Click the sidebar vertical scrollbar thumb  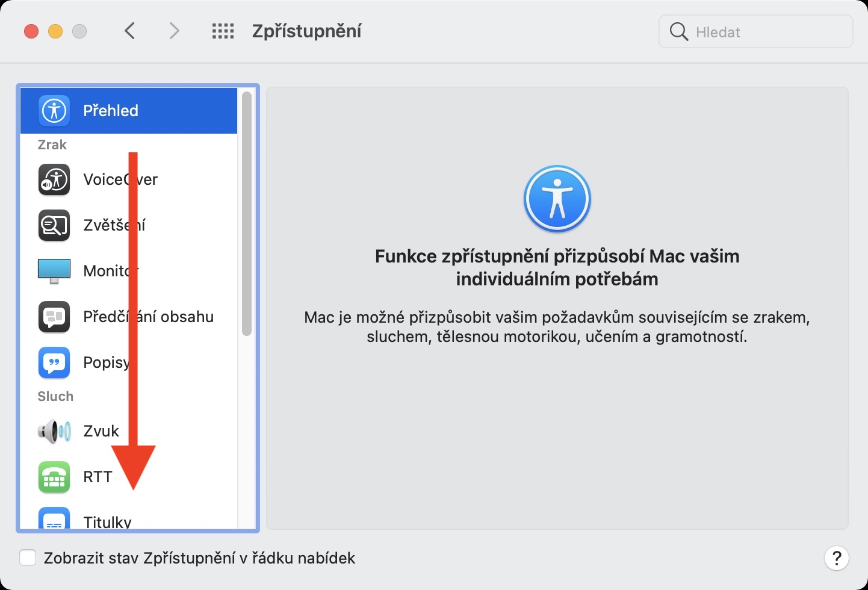point(246,214)
